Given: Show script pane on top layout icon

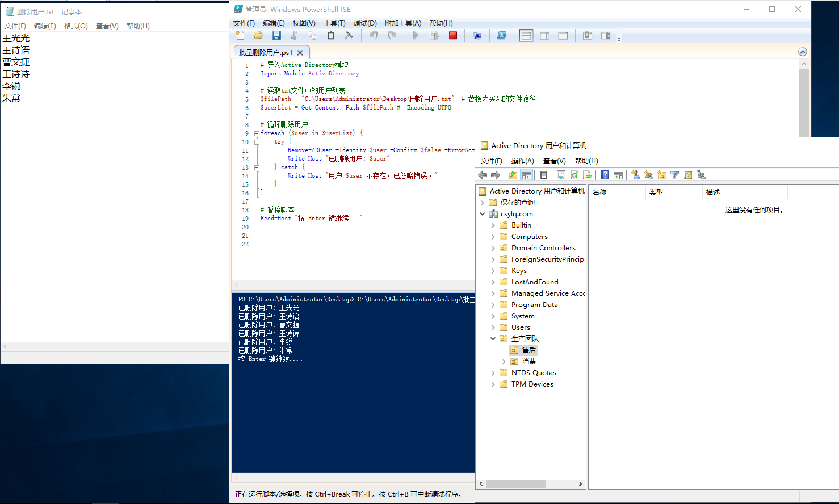Looking at the screenshot, I should tap(526, 36).
